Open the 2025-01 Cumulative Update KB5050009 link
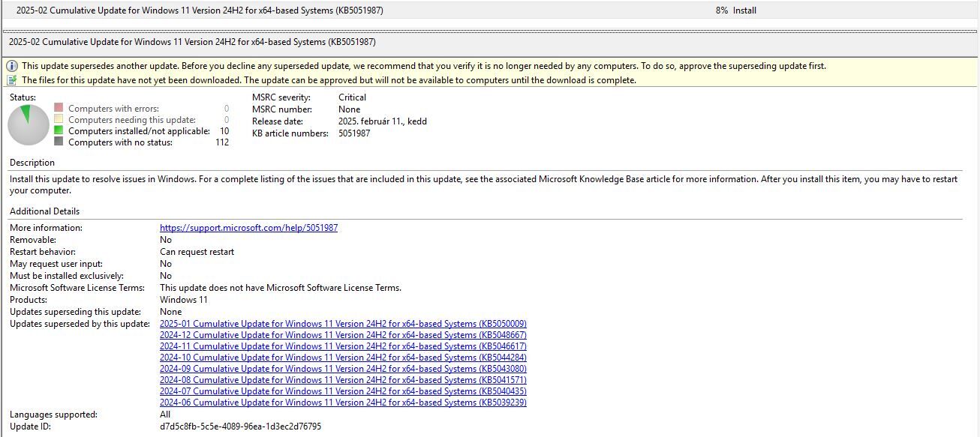980x437 pixels. pos(343,324)
